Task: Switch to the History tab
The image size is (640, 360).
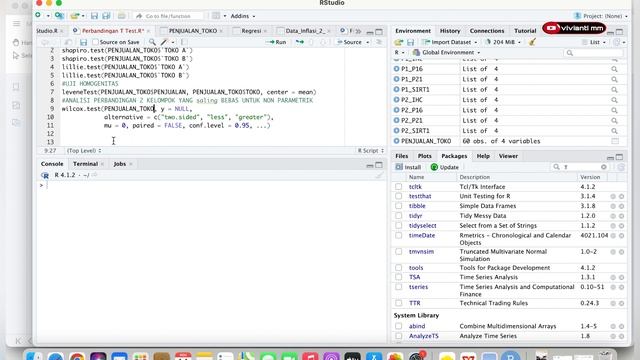Action: pyautogui.click(x=450, y=31)
